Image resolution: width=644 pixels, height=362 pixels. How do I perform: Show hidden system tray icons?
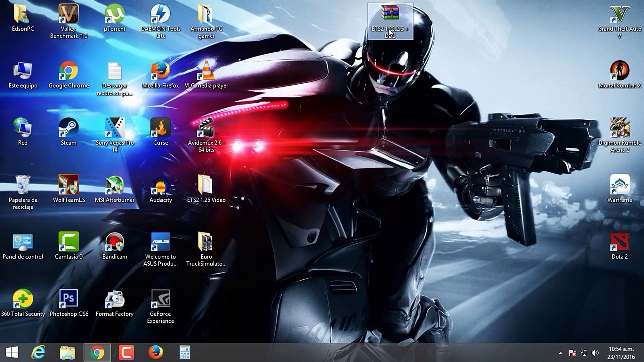[x=561, y=353]
